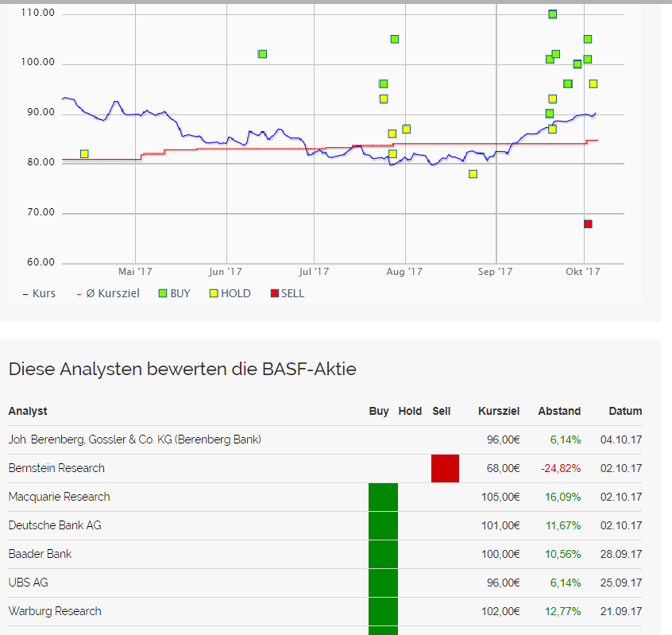Click the 10,56% Abstand value
The width and height of the screenshot is (672, 635).
[562, 554]
